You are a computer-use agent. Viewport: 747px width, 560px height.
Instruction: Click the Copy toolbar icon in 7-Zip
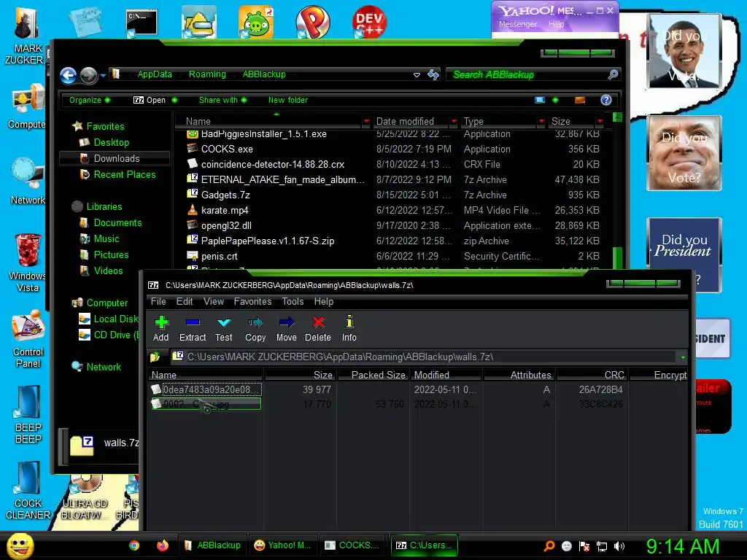tap(255, 322)
